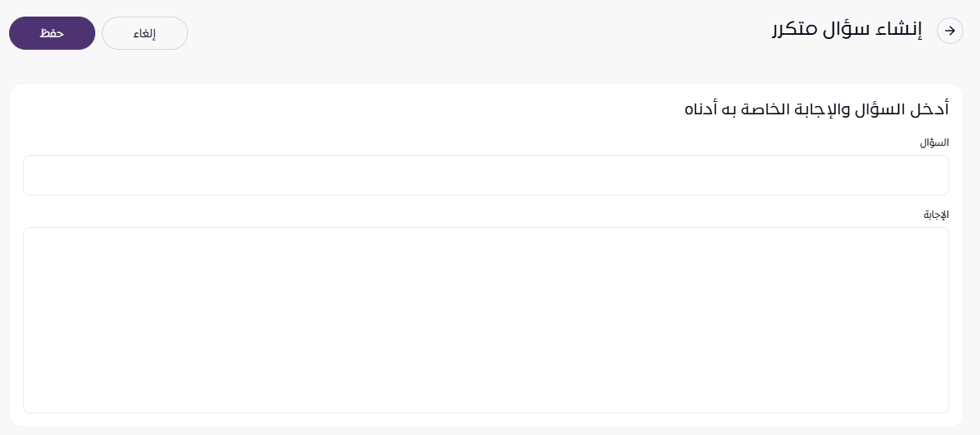Screen dimensions: 980x435
Task: Select the circled arrow beside the title
Action: pyautogui.click(x=950, y=31)
